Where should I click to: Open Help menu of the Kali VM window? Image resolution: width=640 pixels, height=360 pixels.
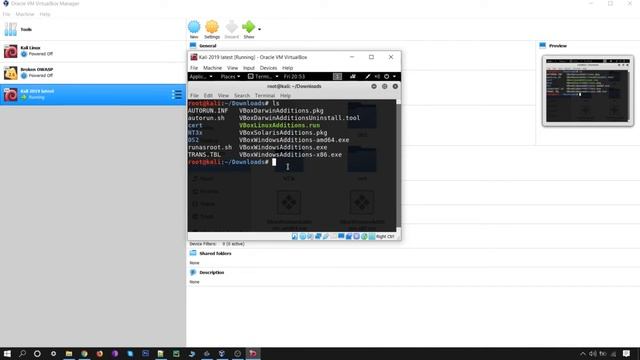click(x=287, y=68)
